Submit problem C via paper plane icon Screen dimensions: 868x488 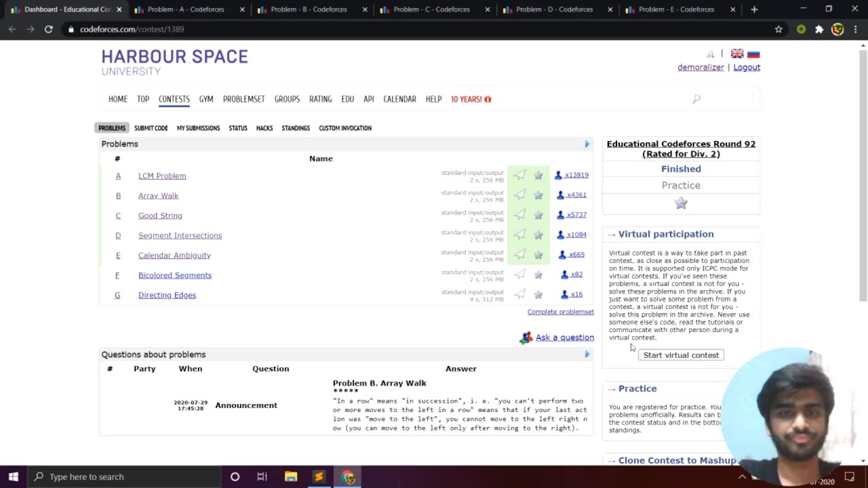pos(519,215)
